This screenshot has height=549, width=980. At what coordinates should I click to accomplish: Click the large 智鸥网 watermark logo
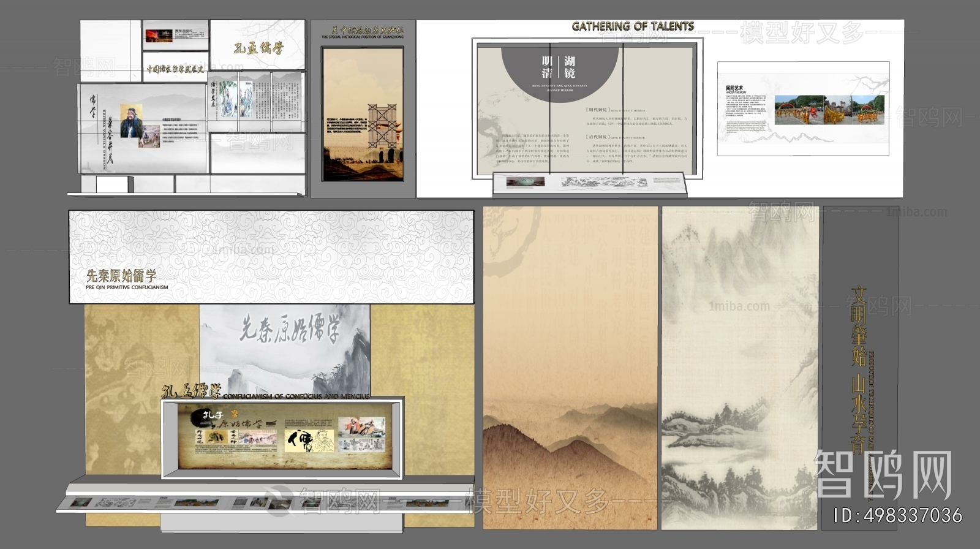click(883, 474)
